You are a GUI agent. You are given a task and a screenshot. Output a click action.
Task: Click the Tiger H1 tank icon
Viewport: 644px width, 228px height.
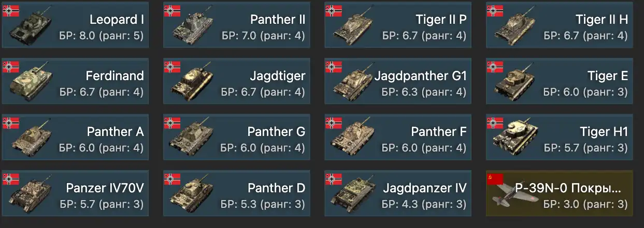coord(516,138)
